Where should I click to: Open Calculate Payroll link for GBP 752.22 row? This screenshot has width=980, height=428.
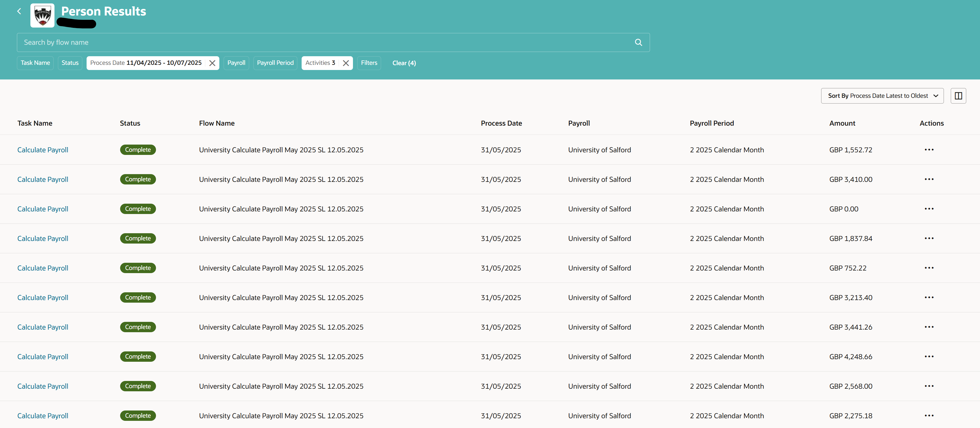[43, 268]
